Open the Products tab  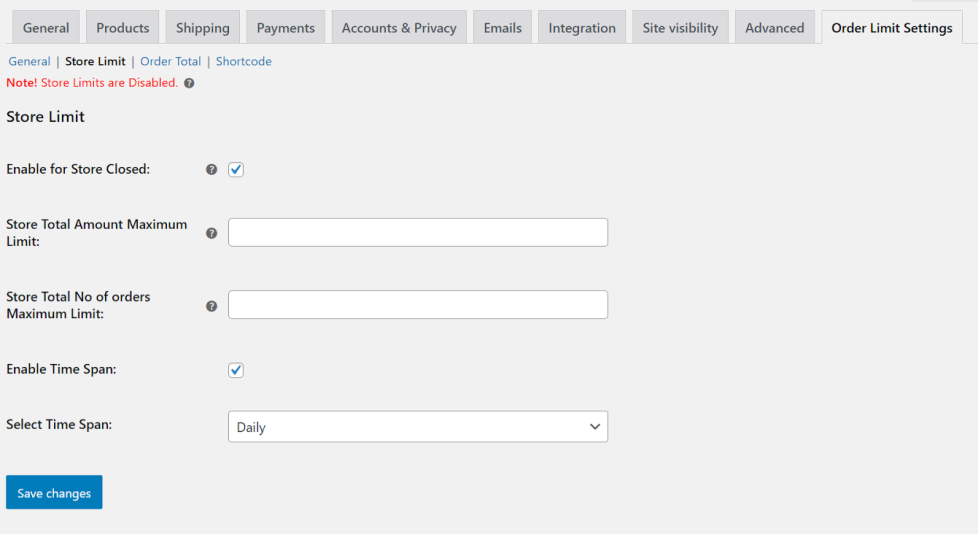tap(123, 28)
